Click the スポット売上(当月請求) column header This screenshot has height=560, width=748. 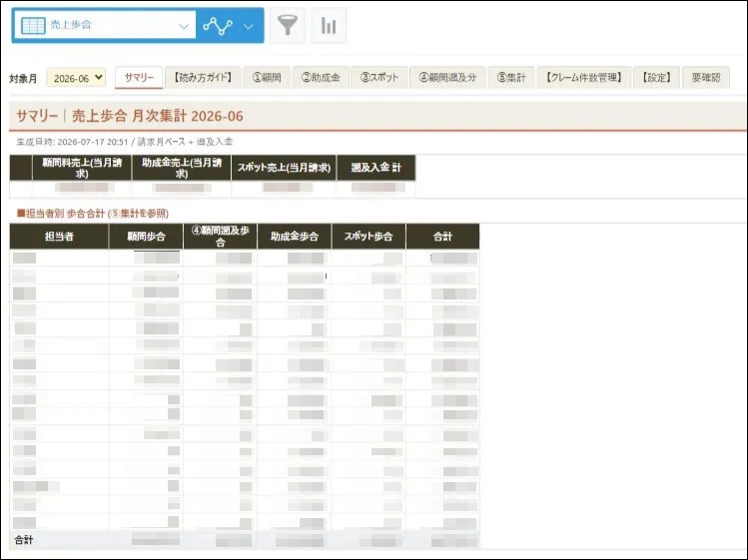(x=284, y=168)
